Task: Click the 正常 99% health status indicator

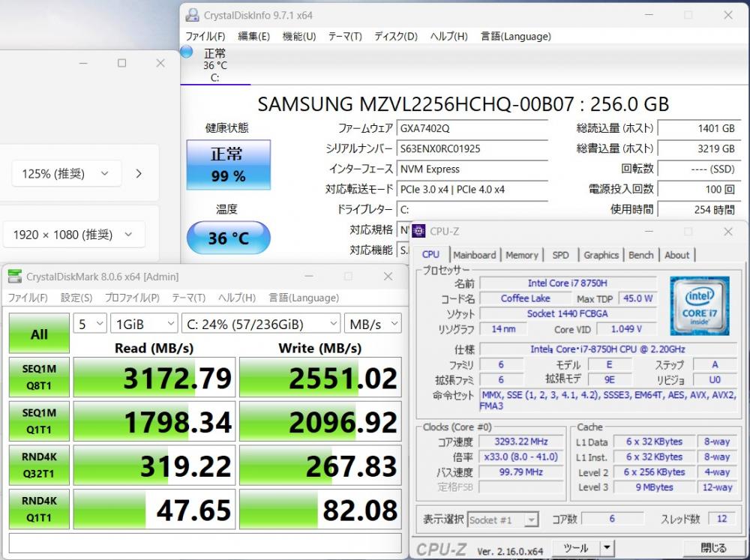Action: coord(227,165)
